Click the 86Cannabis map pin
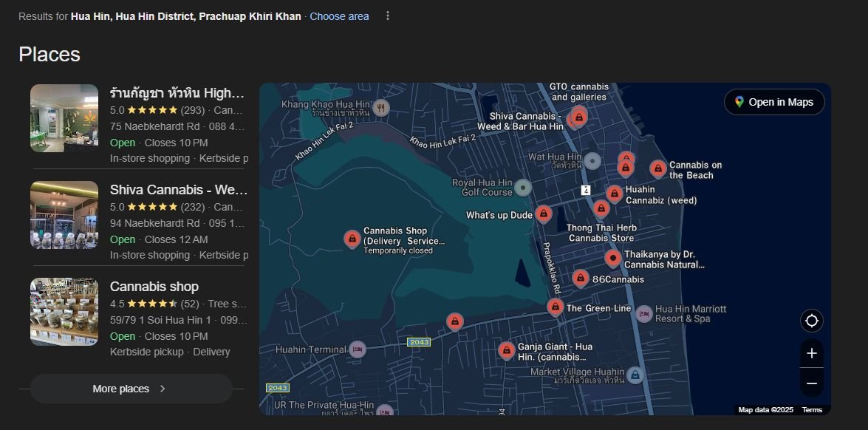868x430 pixels. pos(581,279)
